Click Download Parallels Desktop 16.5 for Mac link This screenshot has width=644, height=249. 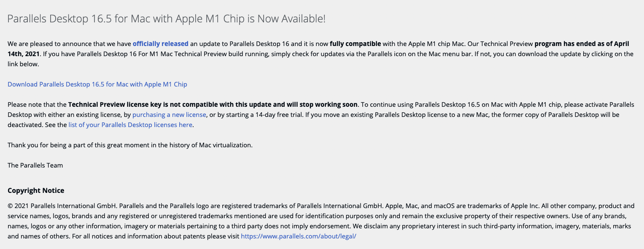(x=97, y=84)
